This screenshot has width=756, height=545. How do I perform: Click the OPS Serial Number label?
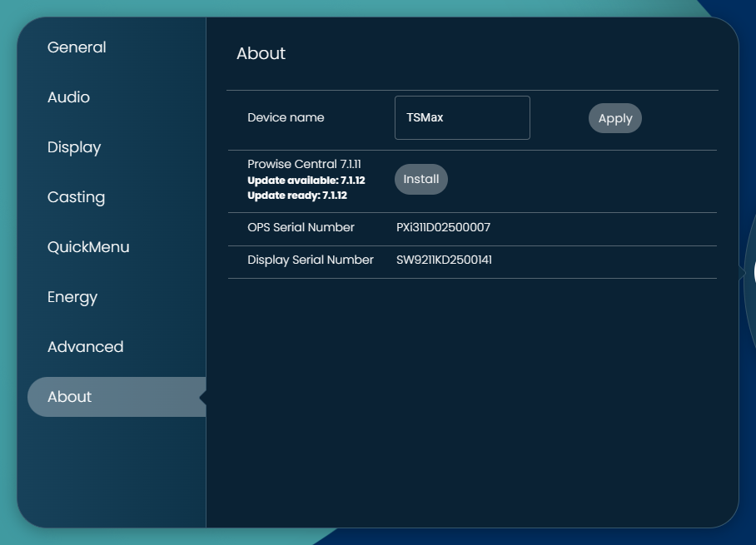coord(301,227)
